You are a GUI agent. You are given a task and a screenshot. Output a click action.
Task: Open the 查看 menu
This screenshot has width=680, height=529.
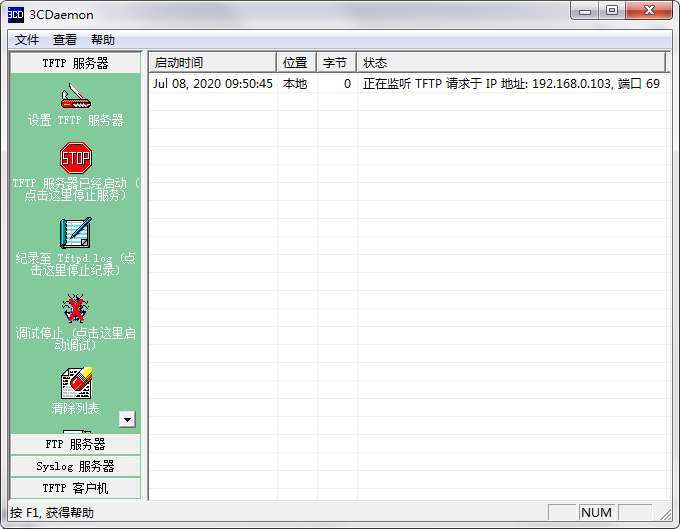click(x=65, y=40)
